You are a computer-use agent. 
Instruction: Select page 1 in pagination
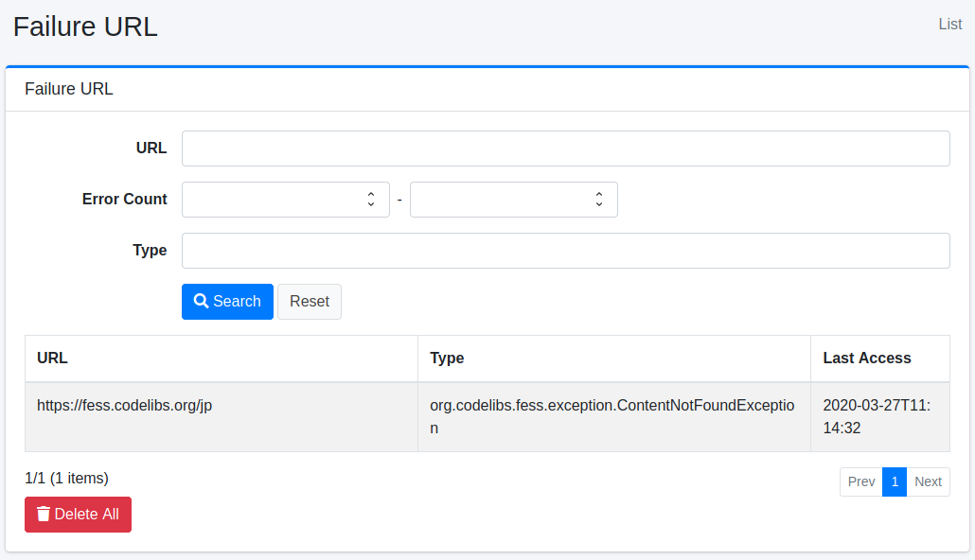[x=895, y=481]
